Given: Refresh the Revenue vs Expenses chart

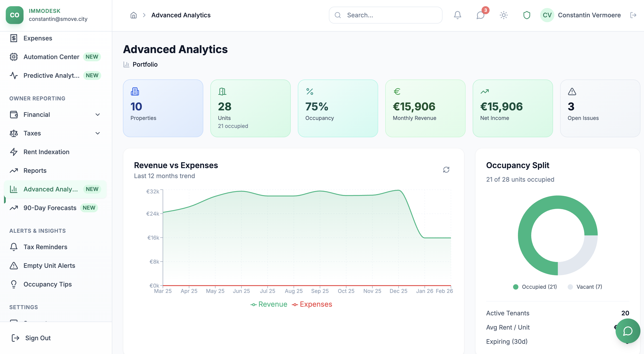Looking at the screenshot, I should coord(446,170).
